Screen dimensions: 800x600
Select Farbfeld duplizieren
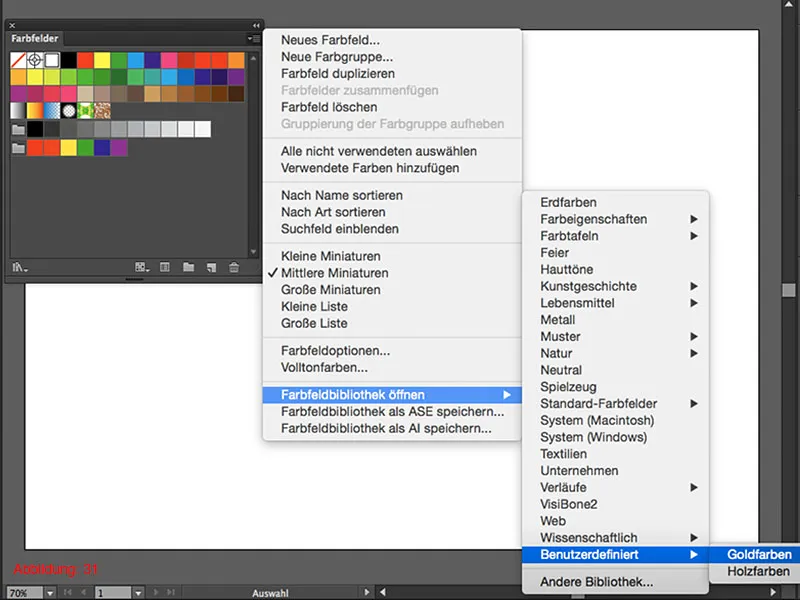coord(392,73)
